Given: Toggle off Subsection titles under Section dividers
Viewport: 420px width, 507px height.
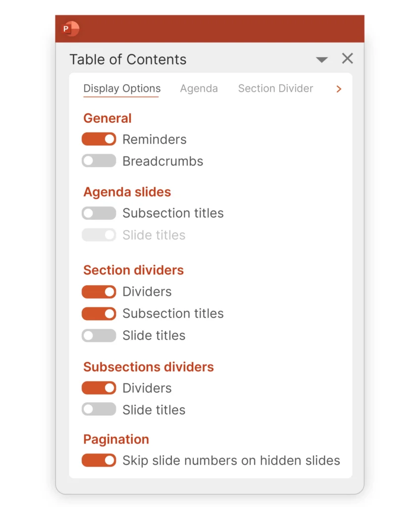Looking at the screenshot, I should (99, 313).
